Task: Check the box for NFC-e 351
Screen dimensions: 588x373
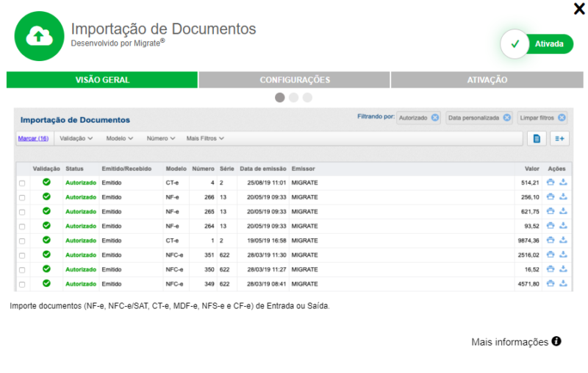Action: pos(22,255)
